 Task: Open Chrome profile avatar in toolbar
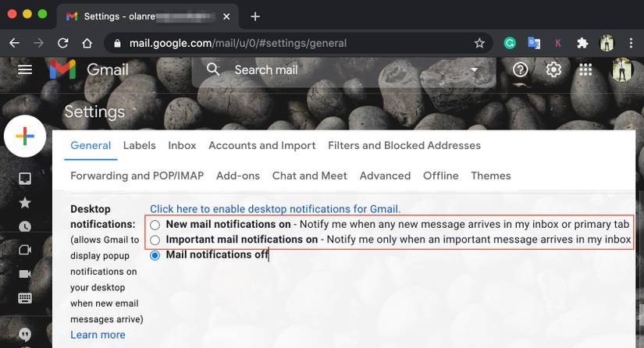pos(607,43)
